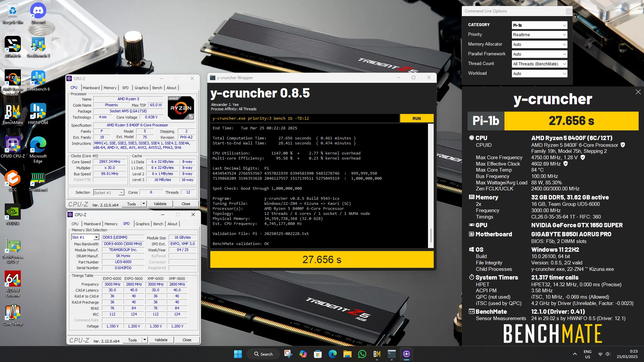Viewport: 644px width, 362px height.
Task: Click the Windows Start button
Action: pyautogui.click(x=238, y=354)
